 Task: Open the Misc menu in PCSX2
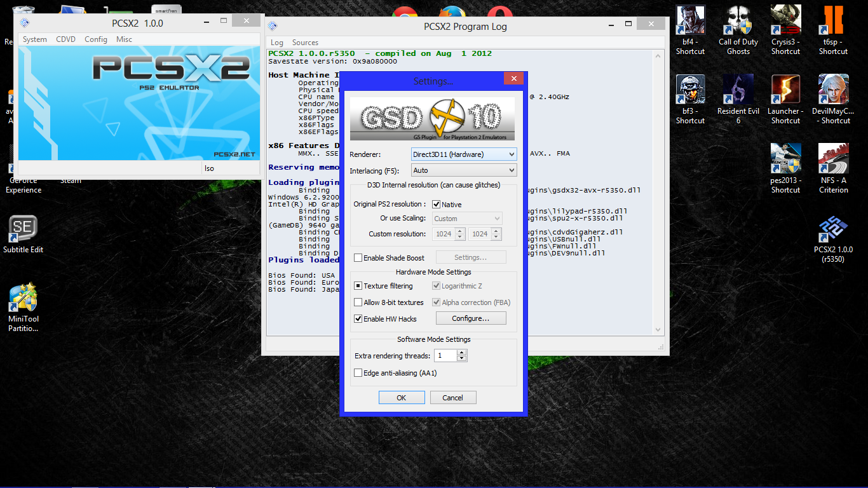[x=125, y=39]
